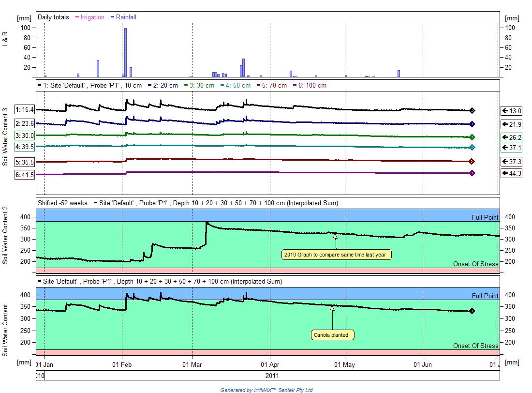The height and width of the screenshot is (393, 532).
Task: Click the 30 cm green end diamond marker
Action: pyautogui.click(x=472, y=137)
